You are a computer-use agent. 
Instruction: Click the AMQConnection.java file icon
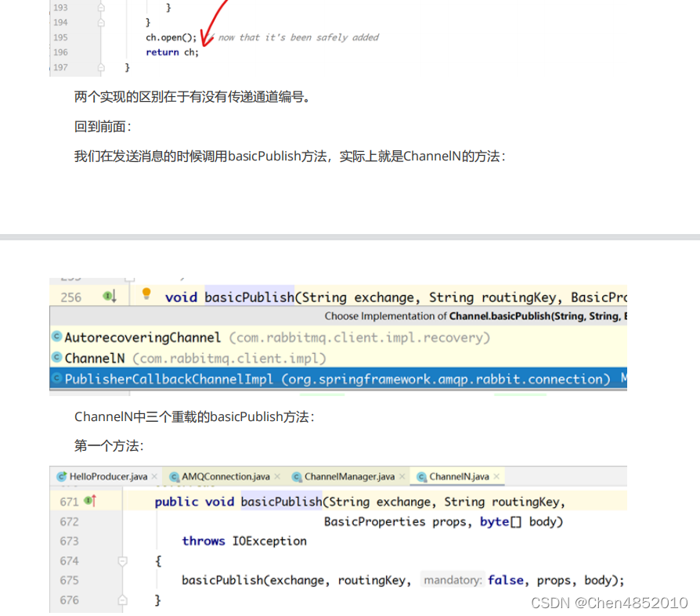[x=174, y=477]
